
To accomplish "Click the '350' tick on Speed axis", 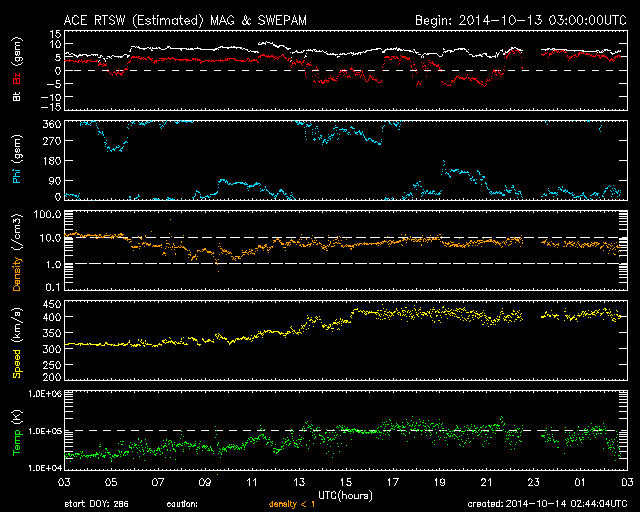I will [x=52, y=333].
